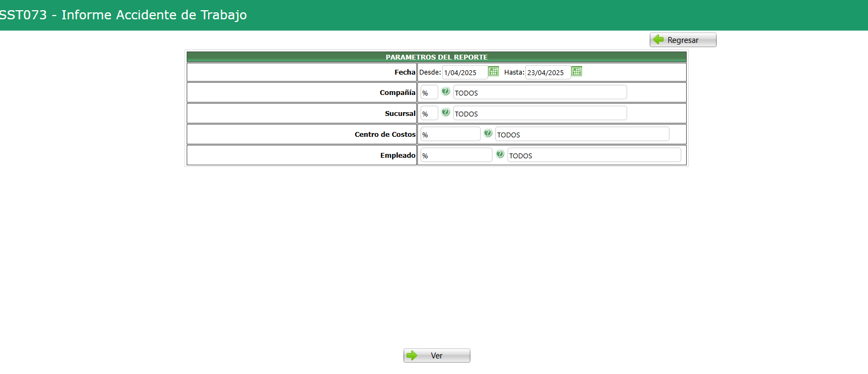
Task: Click the Sucursal label
Action: [x=400, y=114]
